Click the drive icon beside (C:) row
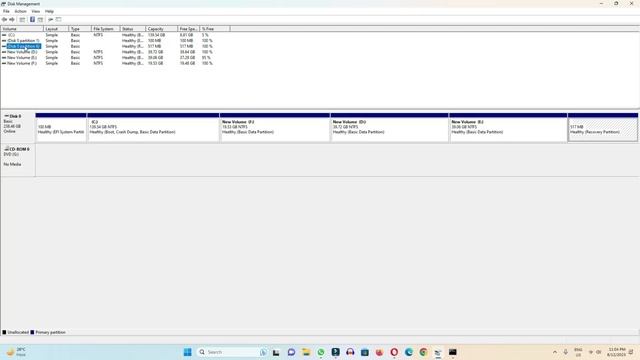Screen dimensions: 640x360 4,35
